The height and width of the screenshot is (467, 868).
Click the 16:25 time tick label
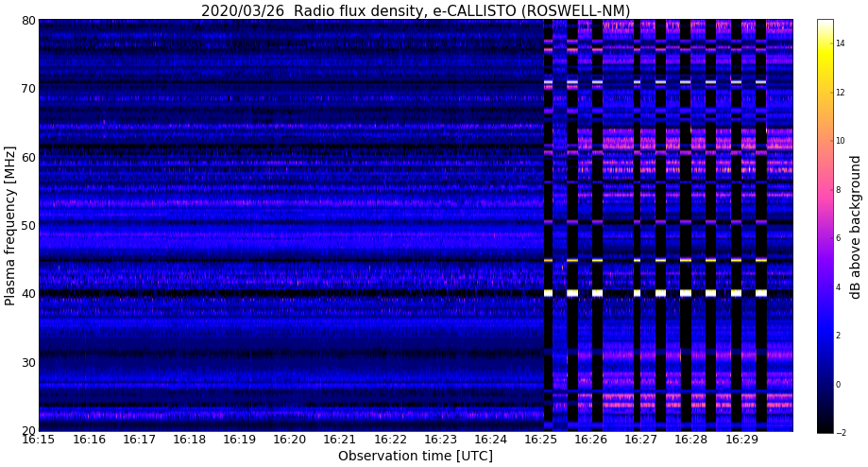tap(541, 440)
